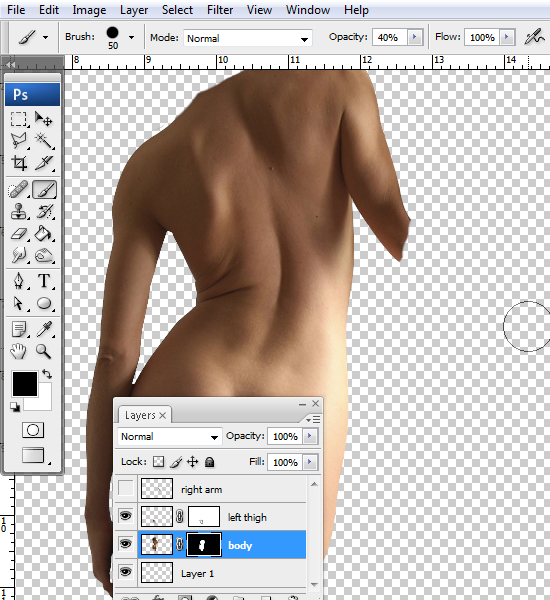The height and width of the screenshot is (600, 550).
Task: Pick the Eraser tool
Action: pyautogui.click(x=19, y=233)
